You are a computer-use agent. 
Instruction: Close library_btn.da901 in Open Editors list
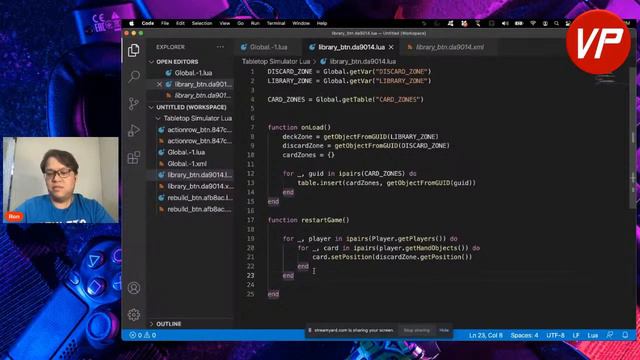[159, 84]
